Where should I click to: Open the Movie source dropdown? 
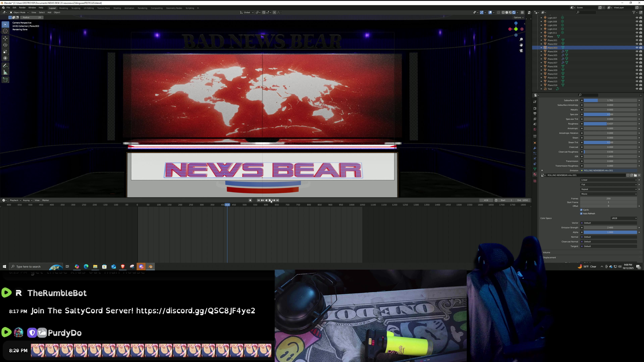608,194
